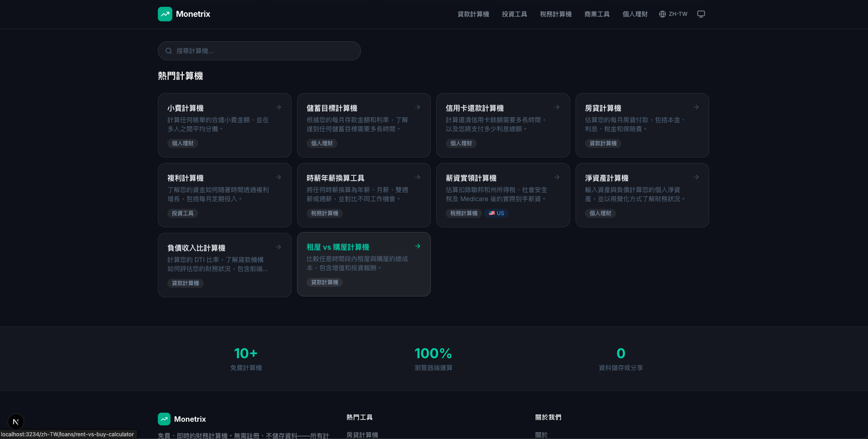Toggle the theme monitor icon

pos(701,14)
